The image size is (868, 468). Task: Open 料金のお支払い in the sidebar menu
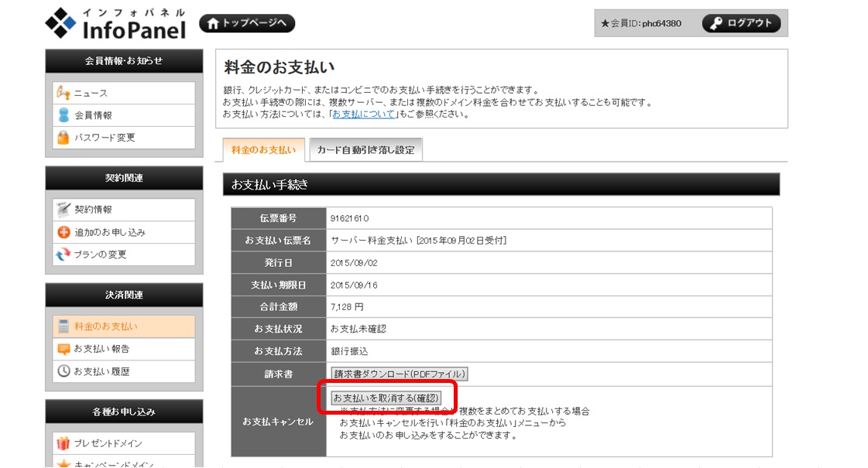click(x=105, y=326)
